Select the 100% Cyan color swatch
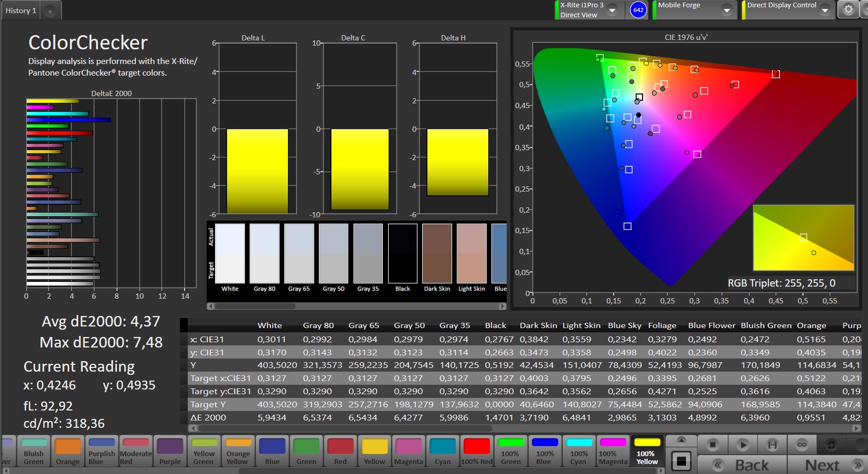The image size is (868, 474). 578,451
